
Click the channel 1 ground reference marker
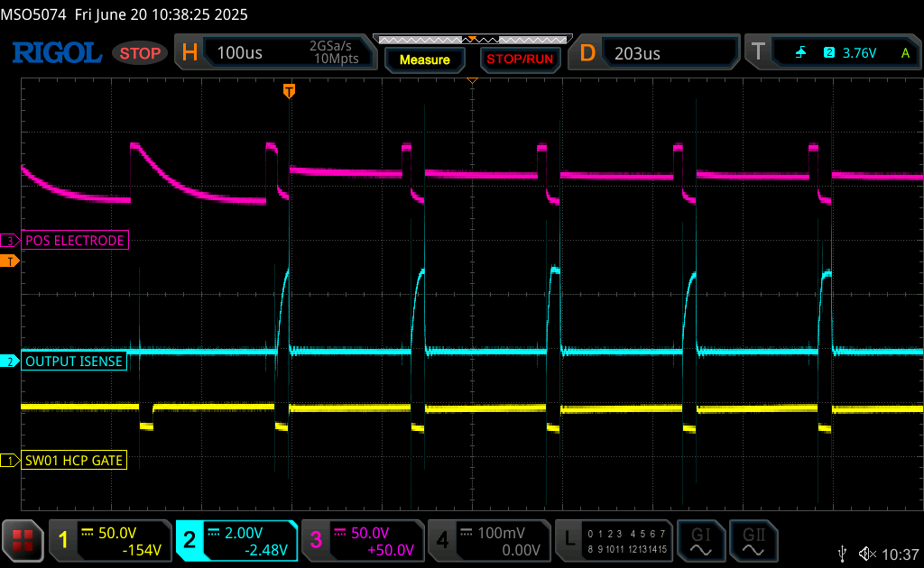coord(10,461)
